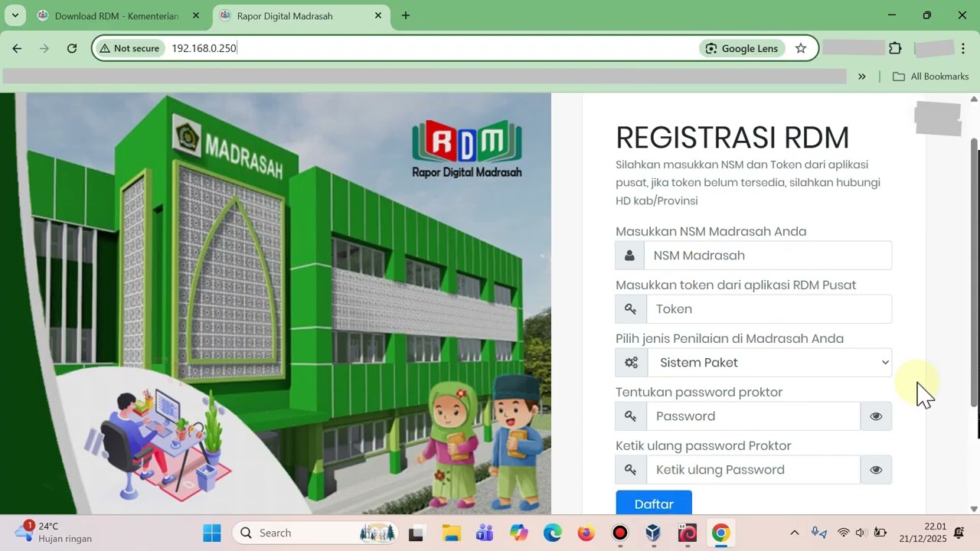Image resolution: width=980 pixels, height=551 pixels.
Task: Open the Wi-Fi network tray icon
Action: click(x=843, y=533)
